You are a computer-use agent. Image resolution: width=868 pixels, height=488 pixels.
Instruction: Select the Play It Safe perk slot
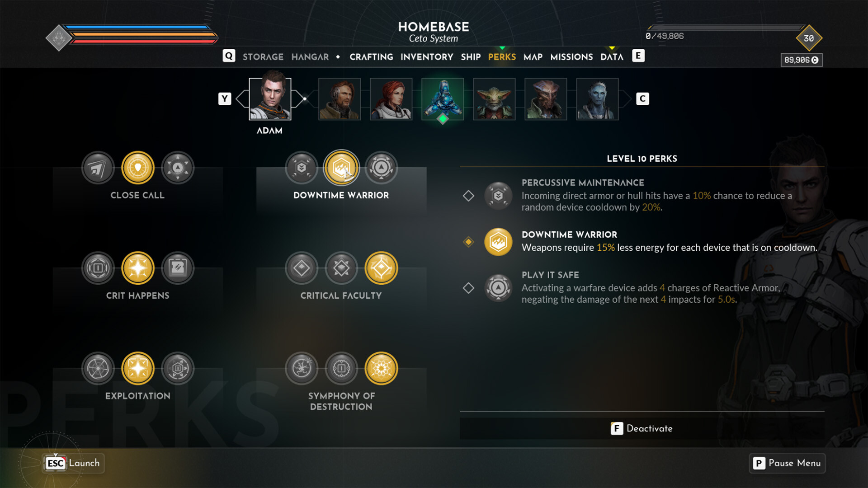(x=498, y=287)
